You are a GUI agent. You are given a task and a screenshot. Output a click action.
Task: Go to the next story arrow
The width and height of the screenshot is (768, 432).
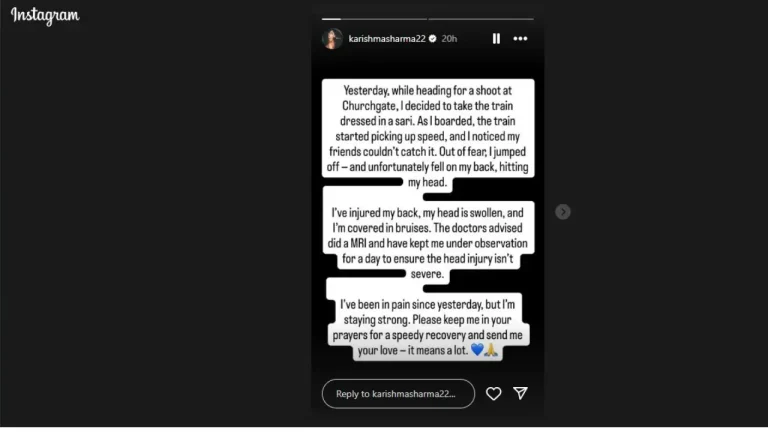[x=563, y=212]
